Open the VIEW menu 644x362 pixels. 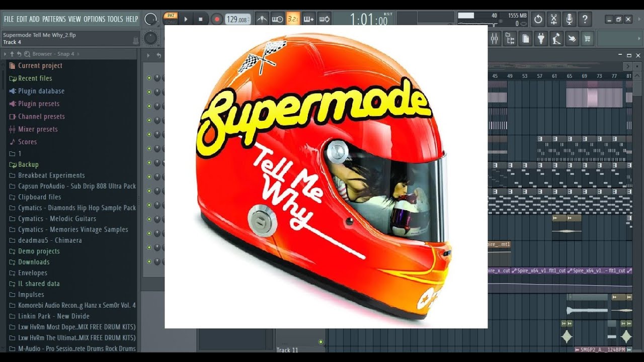point(74,19)
